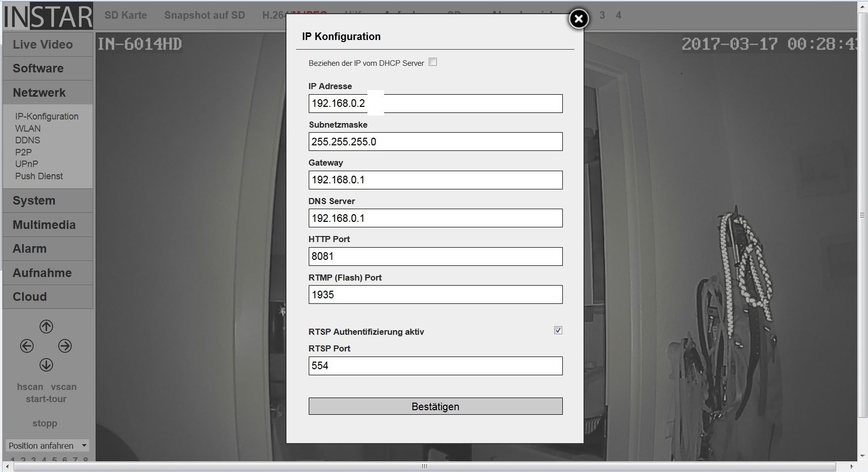Start the camera tour with start-tour
The image size is (868, 472).
[46, 399]
